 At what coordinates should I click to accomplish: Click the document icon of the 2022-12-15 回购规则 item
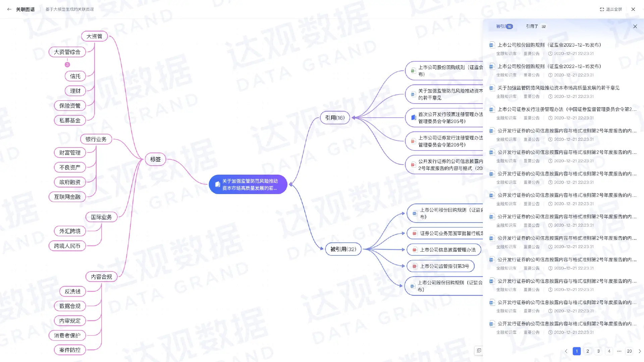click(492, 66)
